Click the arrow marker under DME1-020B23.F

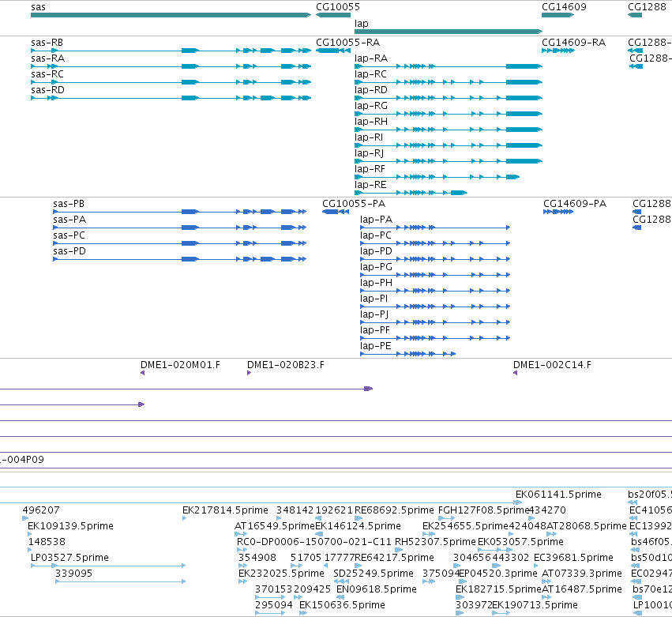tap(249, 373)
